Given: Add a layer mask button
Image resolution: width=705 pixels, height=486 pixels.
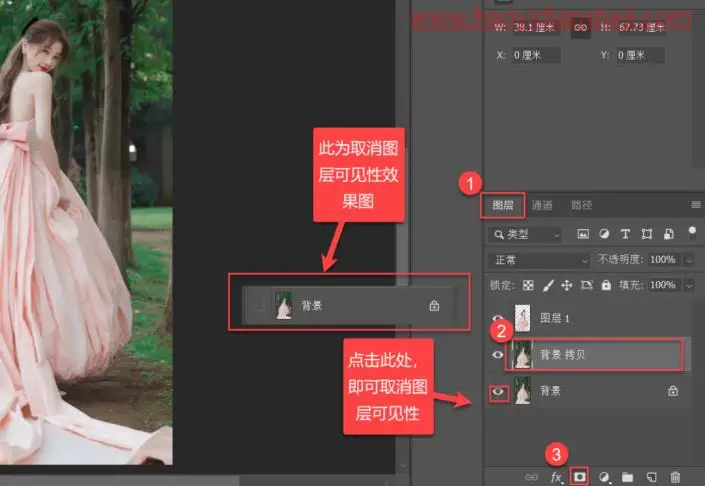Looking at the screenshot, I should [579, 477].
